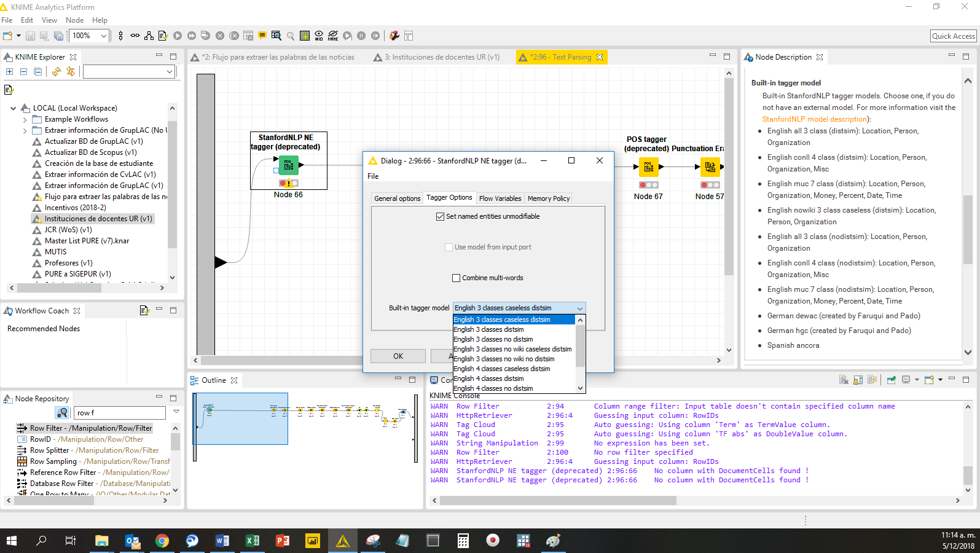Open the Node menu
The image size is (980, 553).
point(74,20)
